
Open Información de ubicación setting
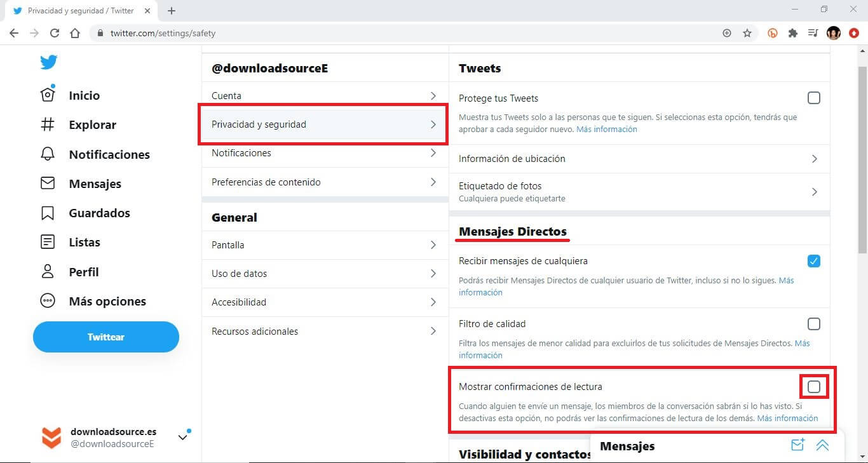[639, 158]
